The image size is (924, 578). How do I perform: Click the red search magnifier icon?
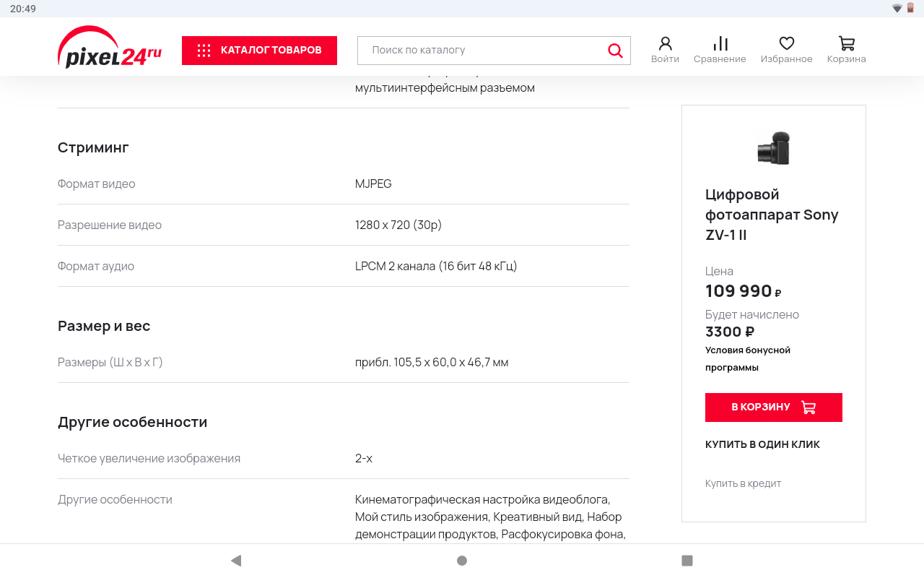[x=615, y=51]
